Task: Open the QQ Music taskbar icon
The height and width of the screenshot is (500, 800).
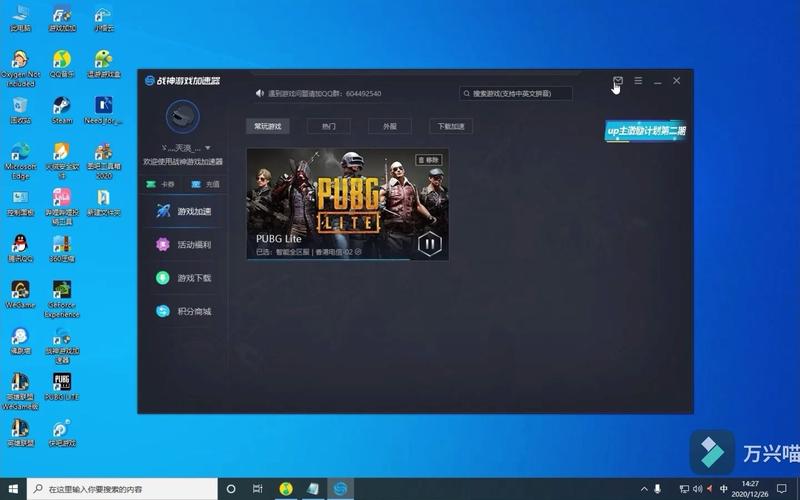Action: (286, 489)
